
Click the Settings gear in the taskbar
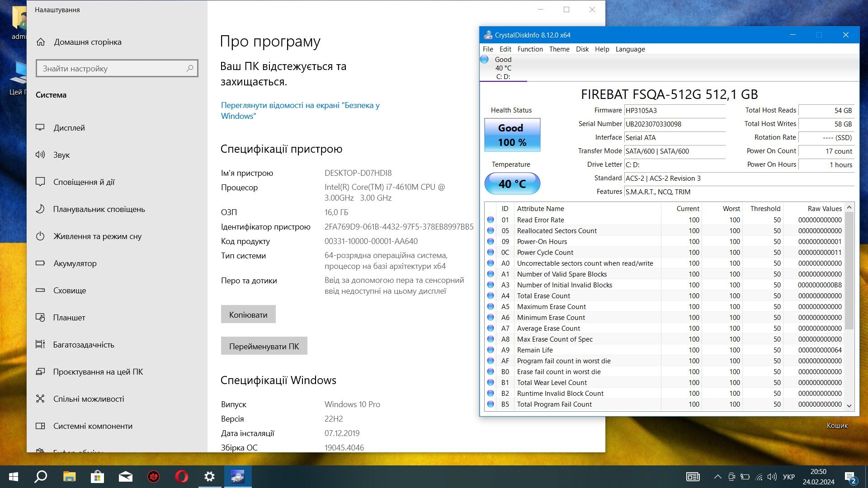click(x=209, y=477)
